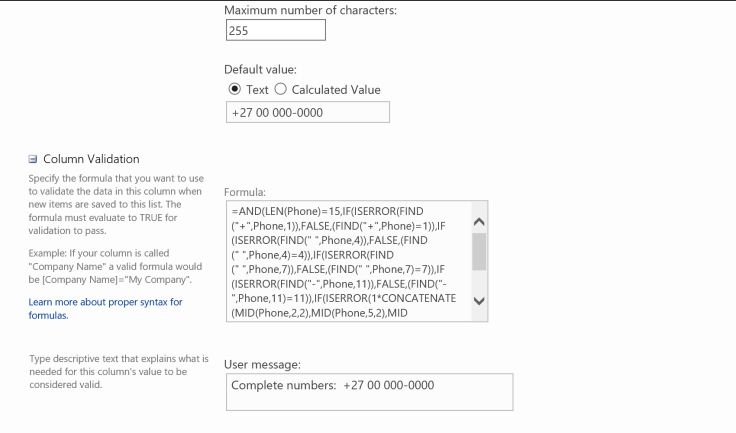Click the maximum characters field showing 255
Image resolution: width=736 pixels, height=433 pixels.
point(275,31)
